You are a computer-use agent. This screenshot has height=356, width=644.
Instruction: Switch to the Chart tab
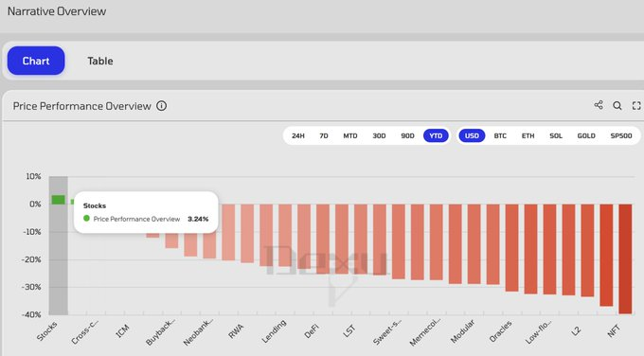coord(36,61)
